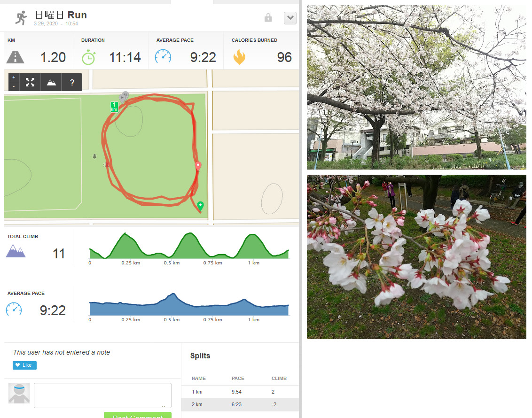Click the total climb value 11
Image resolution: width=532 pixels, height=418 pixels.
(x=59, y=254)
